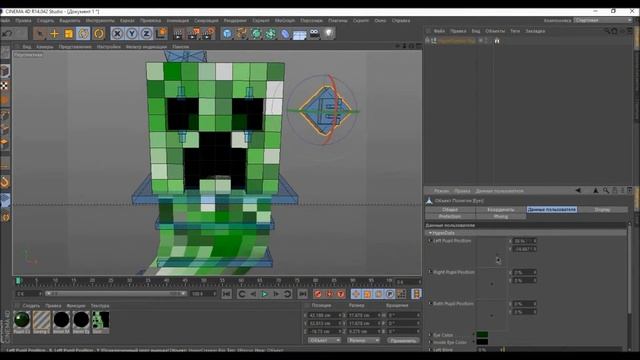640x360 pixels.
Task: Toggle Scale keyframe recording
Action: [367, 294]
